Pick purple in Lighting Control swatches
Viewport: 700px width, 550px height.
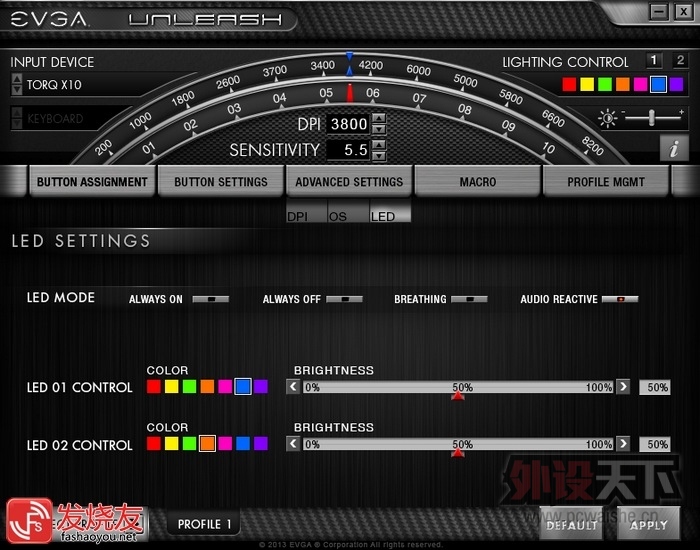coord(676,84)
